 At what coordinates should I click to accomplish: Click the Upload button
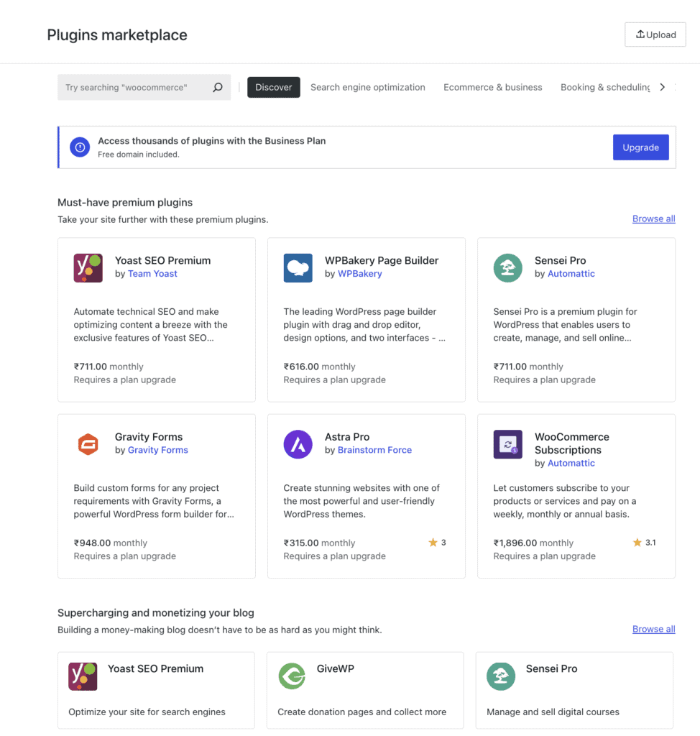click(655, 34)
